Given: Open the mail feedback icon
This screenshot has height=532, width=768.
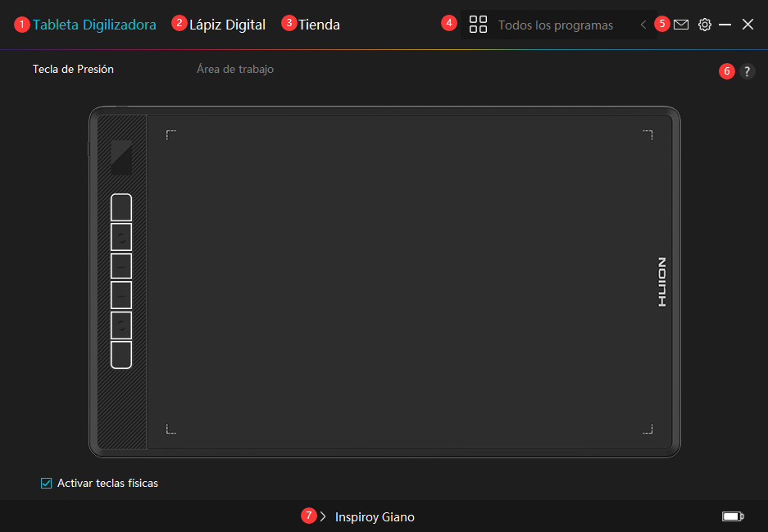Looking at the screenshot, I should pyautogui.click(x=681, y=25).
